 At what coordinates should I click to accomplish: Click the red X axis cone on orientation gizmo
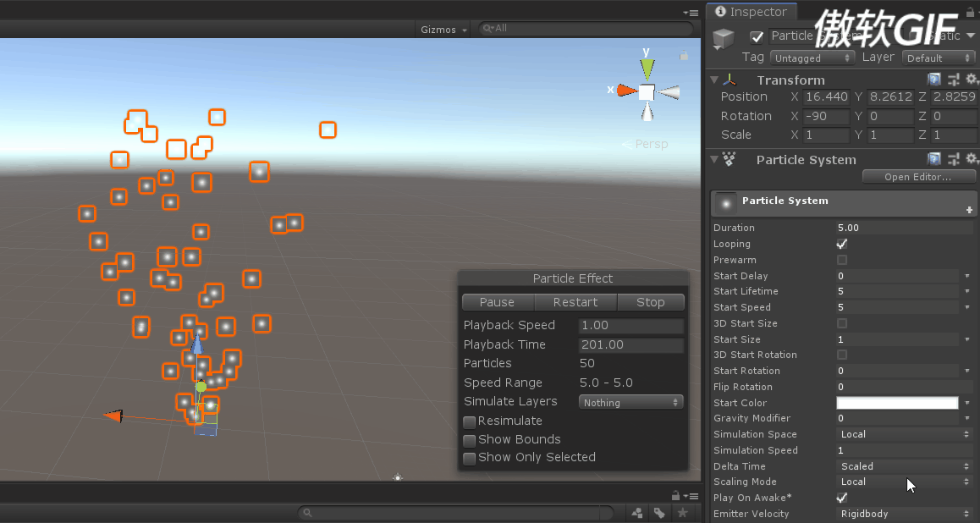(627, 91)
